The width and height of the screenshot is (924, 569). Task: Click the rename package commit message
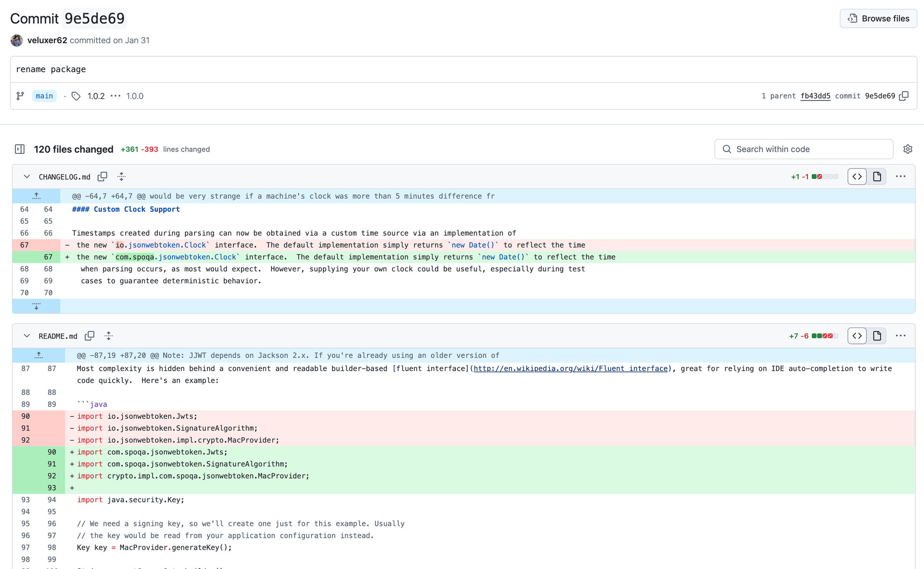tap(51, 69)
